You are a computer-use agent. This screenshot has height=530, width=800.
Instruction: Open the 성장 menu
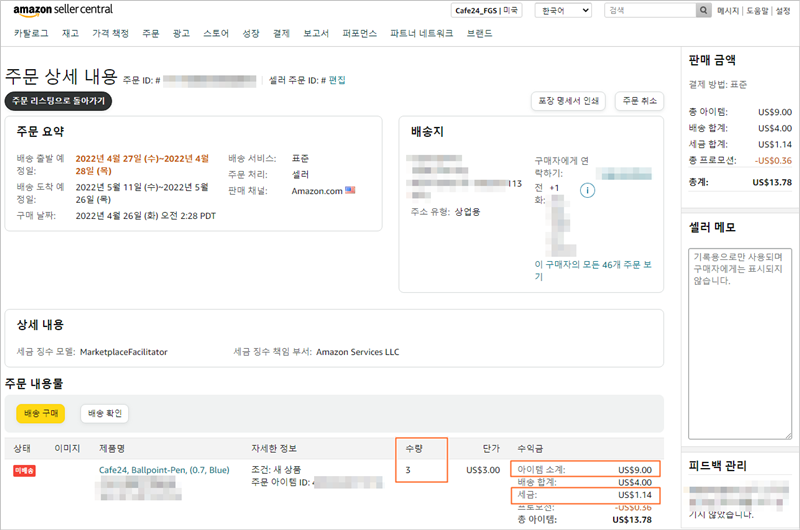pyautogui.click(x=251, y=34)
